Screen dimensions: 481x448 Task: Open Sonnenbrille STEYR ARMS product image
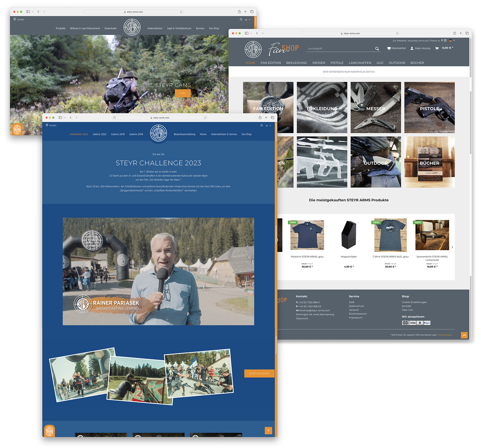[x=432, y=235]
